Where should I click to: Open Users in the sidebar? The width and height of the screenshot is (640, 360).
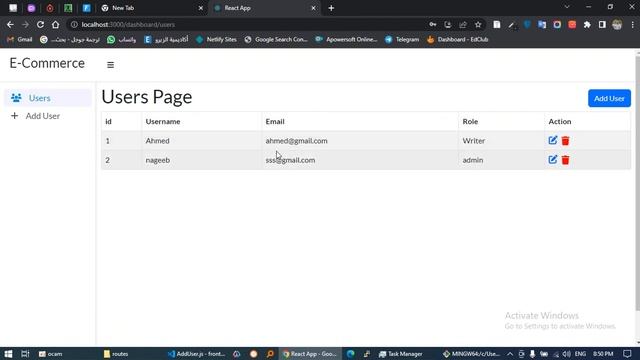(x=48, y=98)
